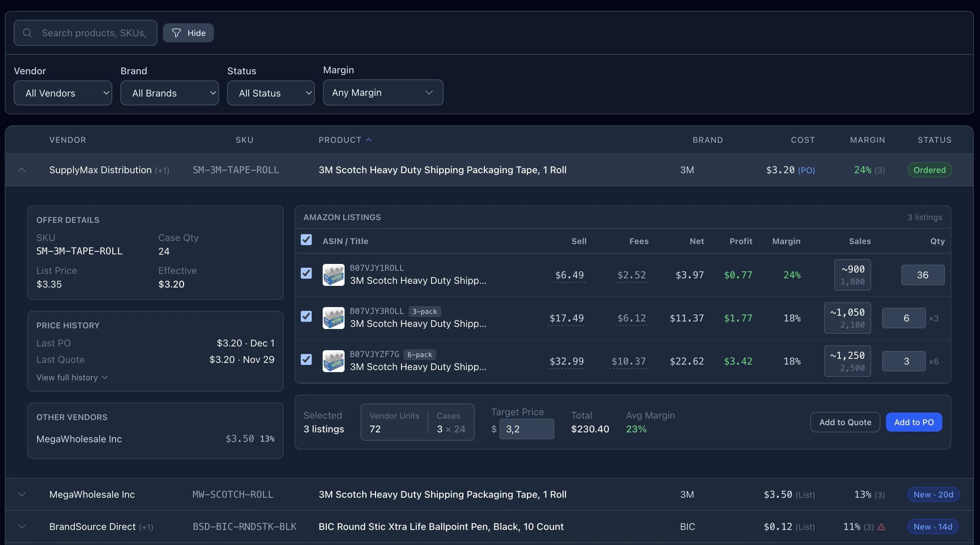The height and width of the screenshot is (545, 980).
Task: Uncheck the B07VJY1ROLL listing checkbox
Action: [306, 274]
